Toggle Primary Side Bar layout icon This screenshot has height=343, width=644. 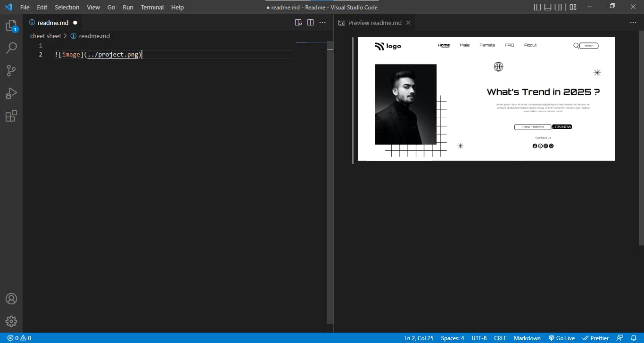537,7
